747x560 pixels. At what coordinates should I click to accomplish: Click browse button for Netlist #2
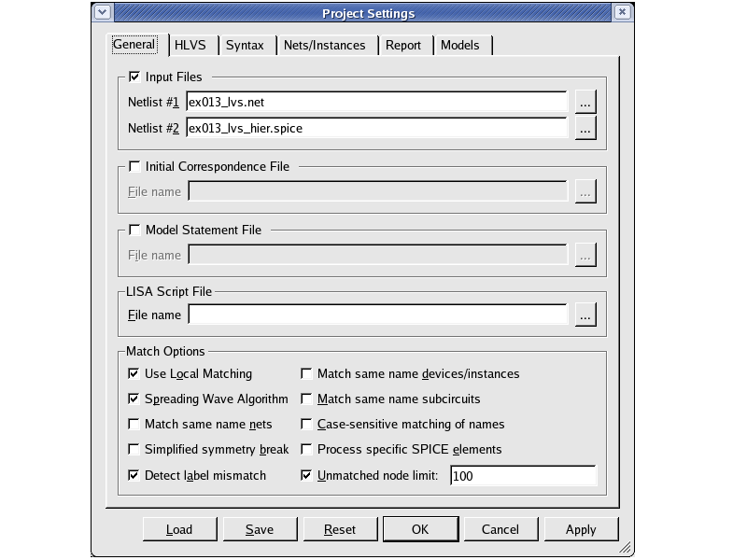585,128
